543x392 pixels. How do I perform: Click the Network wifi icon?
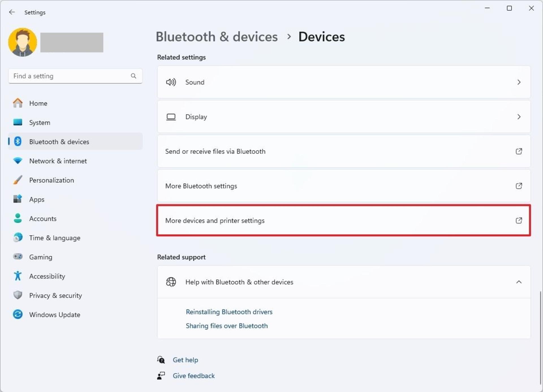(x=18, y=161)
